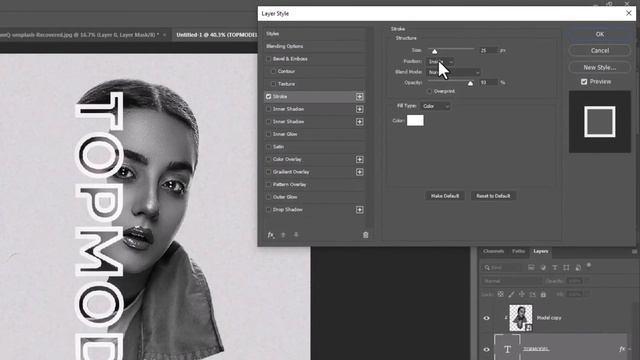The image size is (640, 360).
Task: Click the Reset to Default button
Action: [493, 196]
